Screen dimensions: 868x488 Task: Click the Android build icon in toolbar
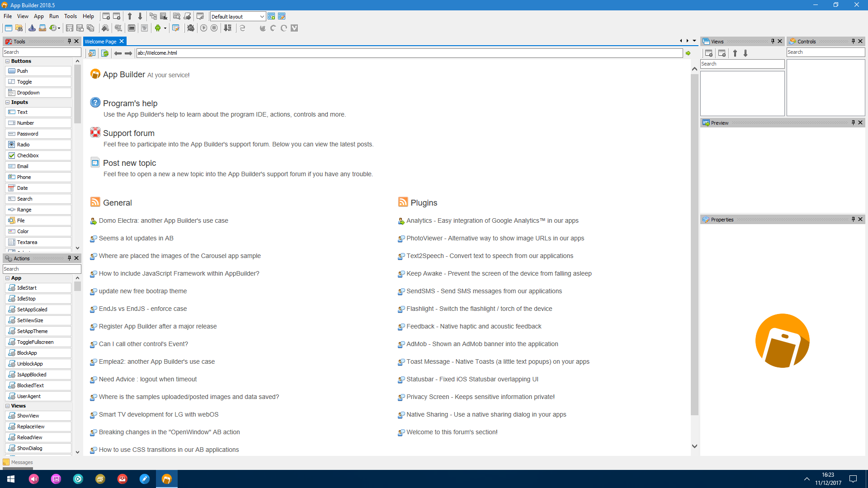click(158, 28)
